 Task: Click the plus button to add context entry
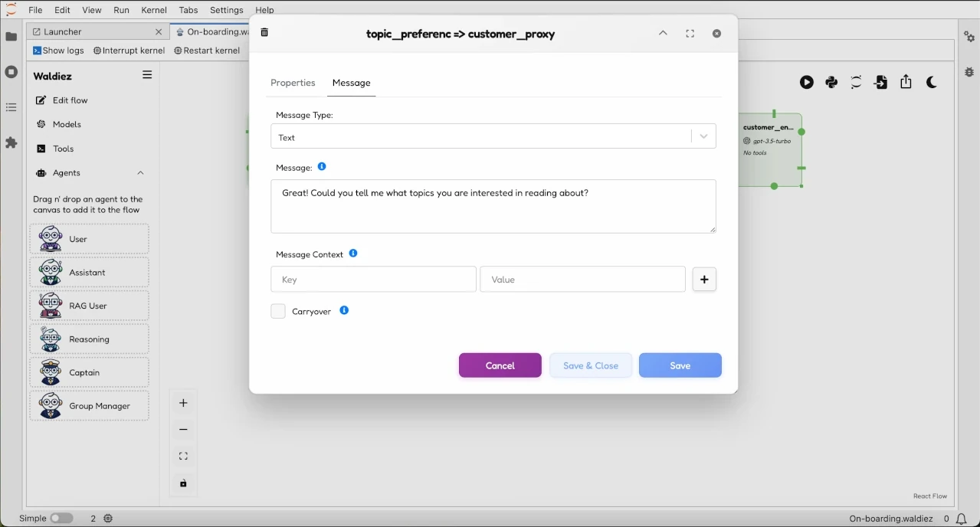coord(704,280)
